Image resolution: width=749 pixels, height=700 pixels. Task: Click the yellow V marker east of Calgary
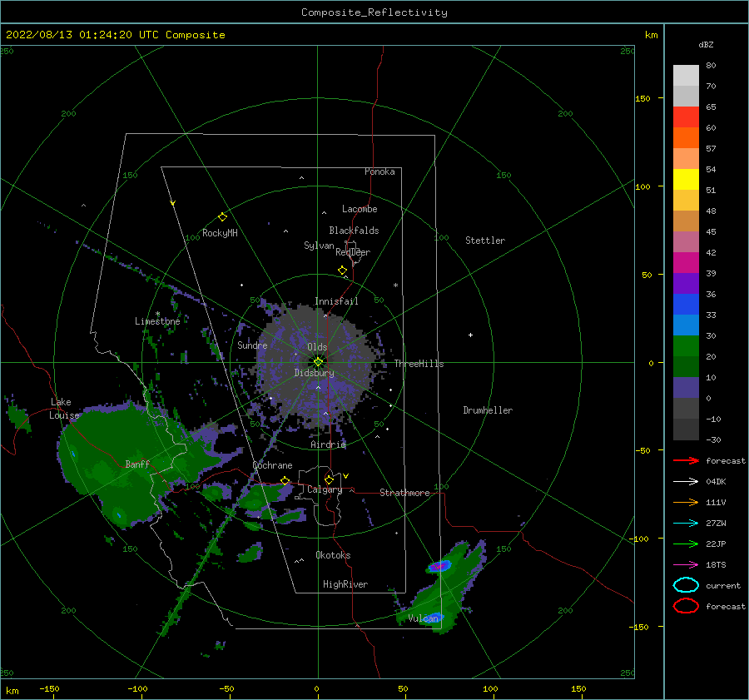(345, 476)
